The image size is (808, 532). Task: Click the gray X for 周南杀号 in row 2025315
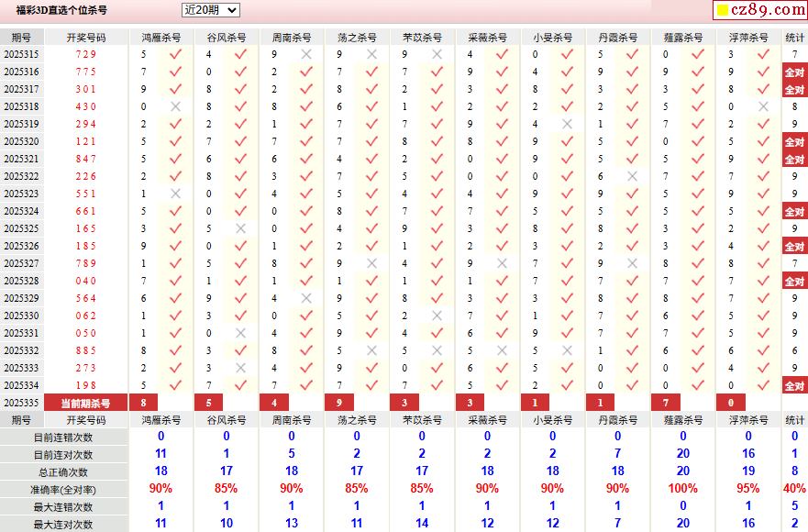click(x=306, y=54)
